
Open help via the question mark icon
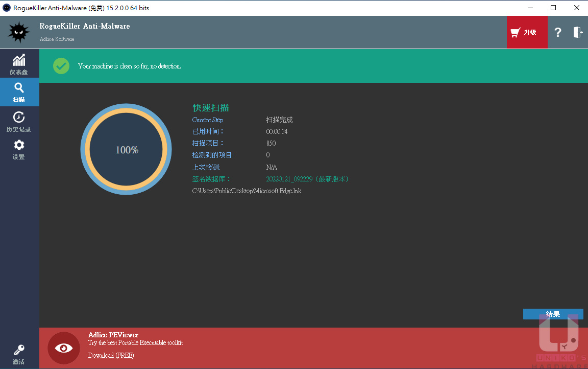pyautogui.click(x=558, y=32)
